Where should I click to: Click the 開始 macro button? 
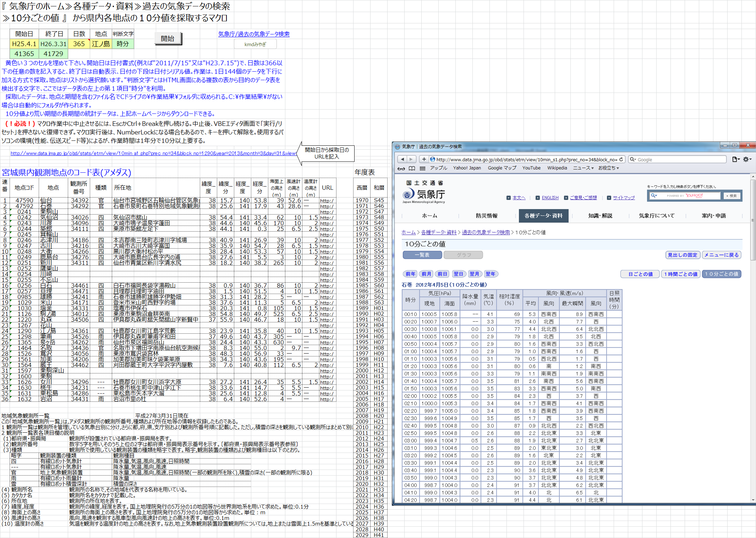click(x=168, y=38)
